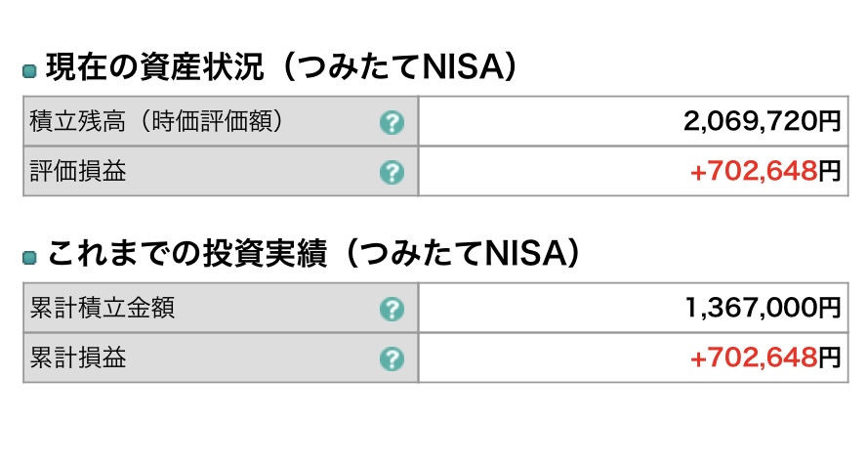Open help icon for 積立残高（時価評価額）

[392, 122]
